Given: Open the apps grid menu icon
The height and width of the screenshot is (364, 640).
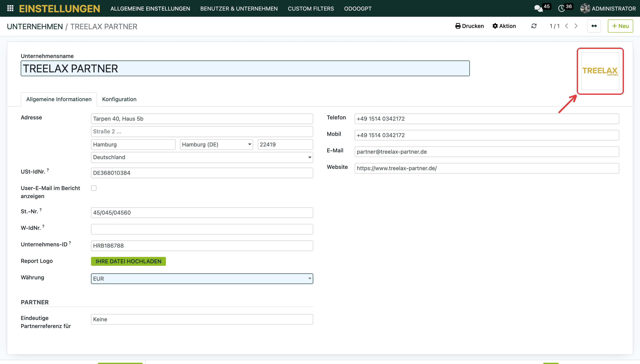Looking at the screenshot, I should [x=10, y=8].
